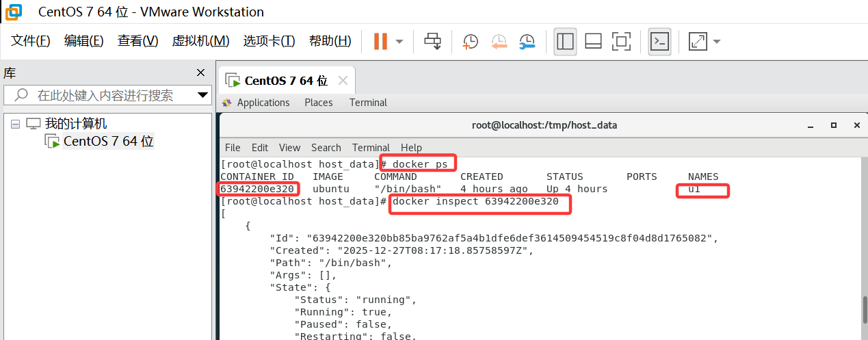The image size is (868, 340).
Task: Enter full screen mode icon
Action: (621, 41)
